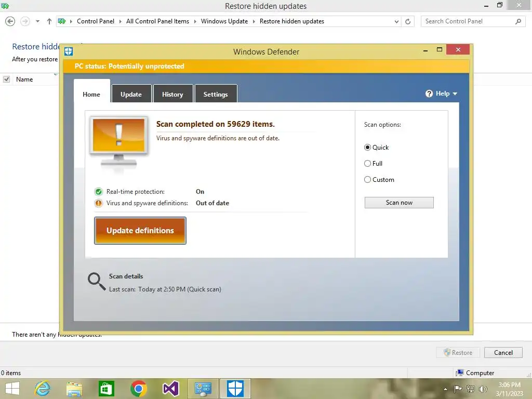This screenshot has width=532, height=399.
Task: Open Windows Store from taskbar
Action: pos(106,389)
